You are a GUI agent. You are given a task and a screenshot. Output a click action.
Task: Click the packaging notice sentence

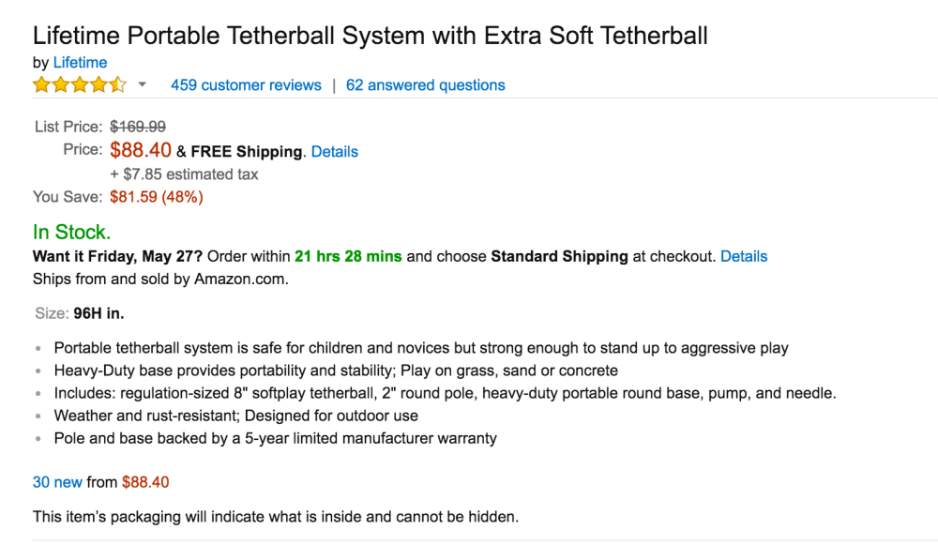[x=276, y=516]
